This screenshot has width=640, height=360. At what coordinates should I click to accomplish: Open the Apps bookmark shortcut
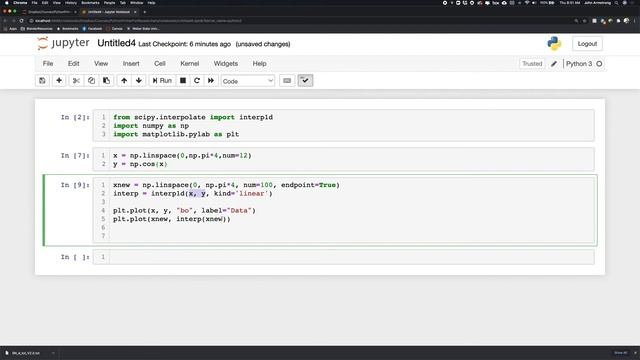point(11,29)
